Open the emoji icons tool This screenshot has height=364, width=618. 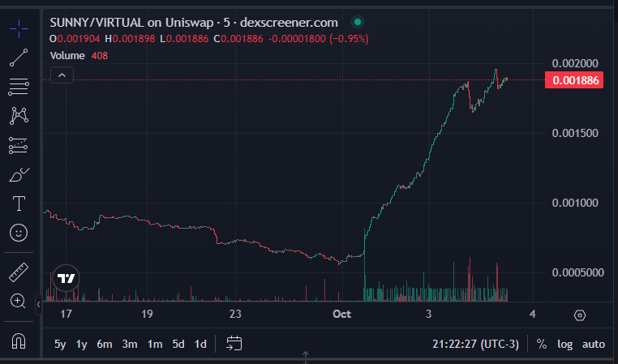point(19,233)
